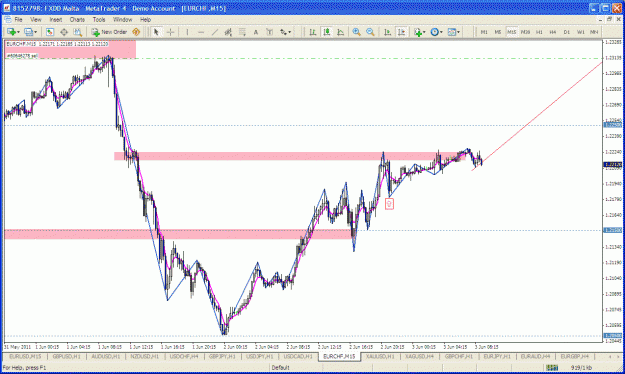The height and width of the screenshot is (374, 625).
Task: Open the Strategy Tester icon
Action: click(x=78, y=32)
